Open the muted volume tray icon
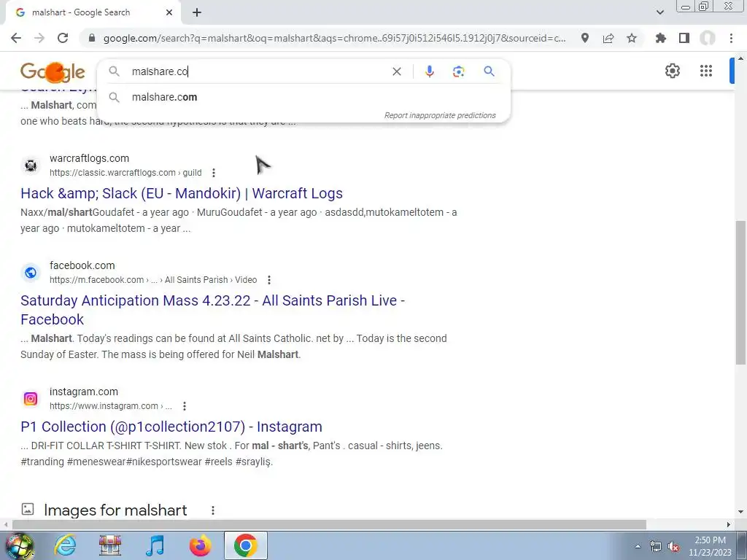Viewport: 747px width, 560px height. tap(673, 547)
